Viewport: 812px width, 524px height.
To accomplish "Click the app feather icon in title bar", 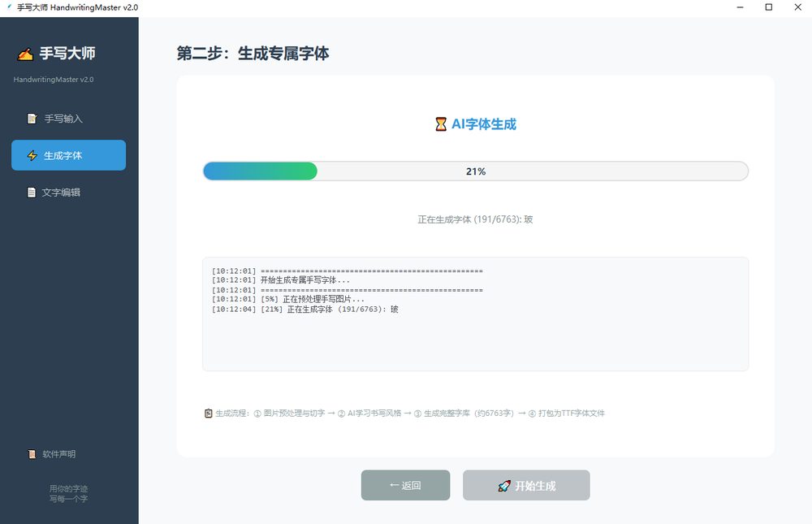I will point(9,6).
